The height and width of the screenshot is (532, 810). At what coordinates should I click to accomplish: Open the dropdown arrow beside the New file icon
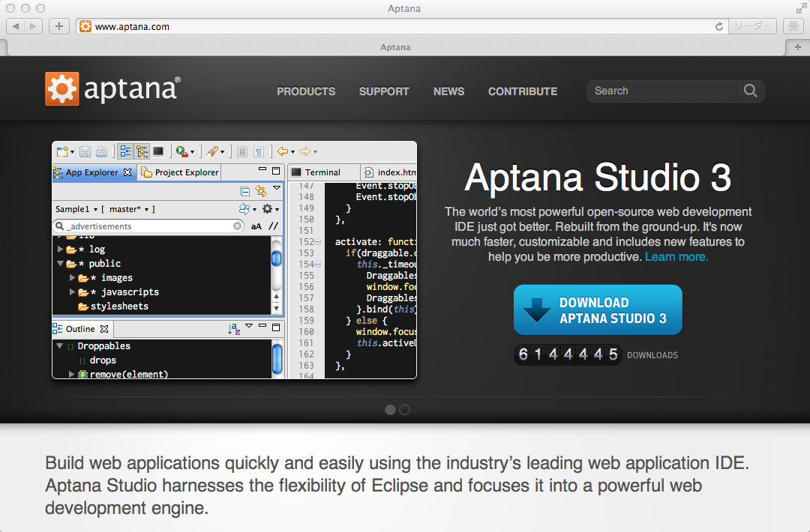click(x=72, y=152)
